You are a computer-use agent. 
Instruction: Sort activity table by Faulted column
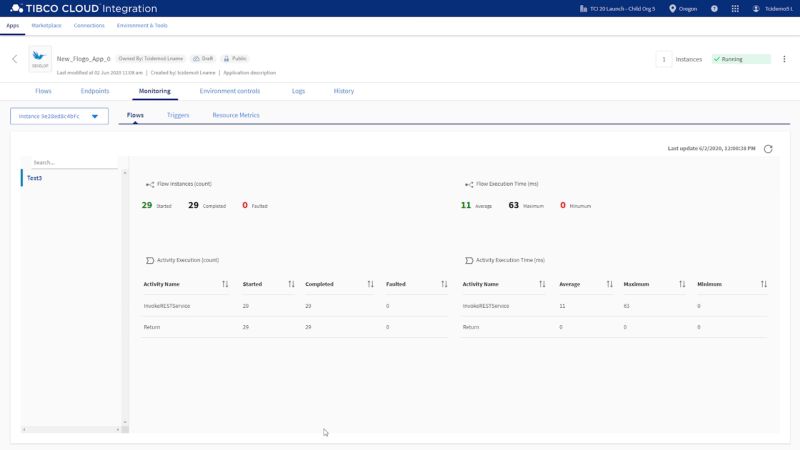(x=444, y=284)
